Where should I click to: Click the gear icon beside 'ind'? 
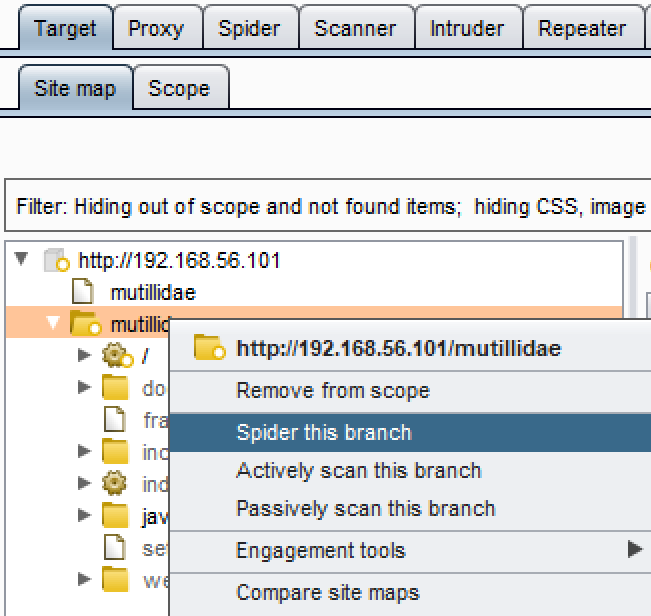click(x=115, y=483)
